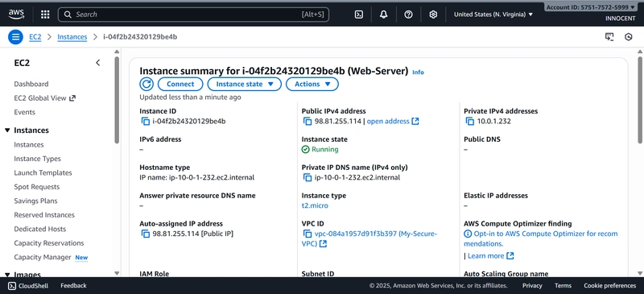Click CloudShell icon in the footer bar
This screenshot has width=644, height=294.
(x=12, y=285)
